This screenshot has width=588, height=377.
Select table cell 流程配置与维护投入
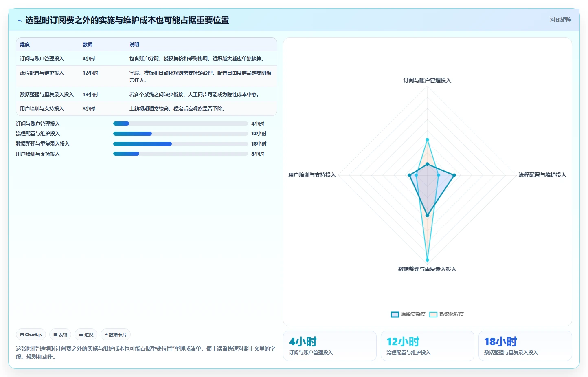pos(42,73)
